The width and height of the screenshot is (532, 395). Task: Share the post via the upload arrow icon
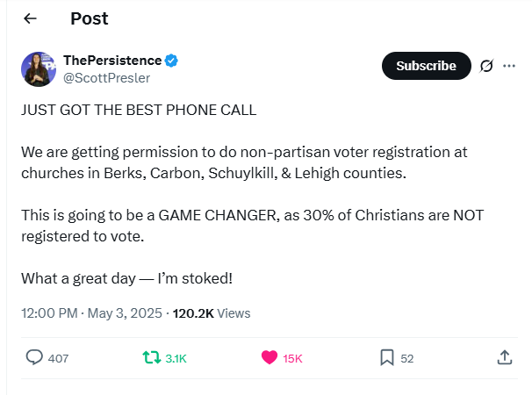click(x=505, y=357)
